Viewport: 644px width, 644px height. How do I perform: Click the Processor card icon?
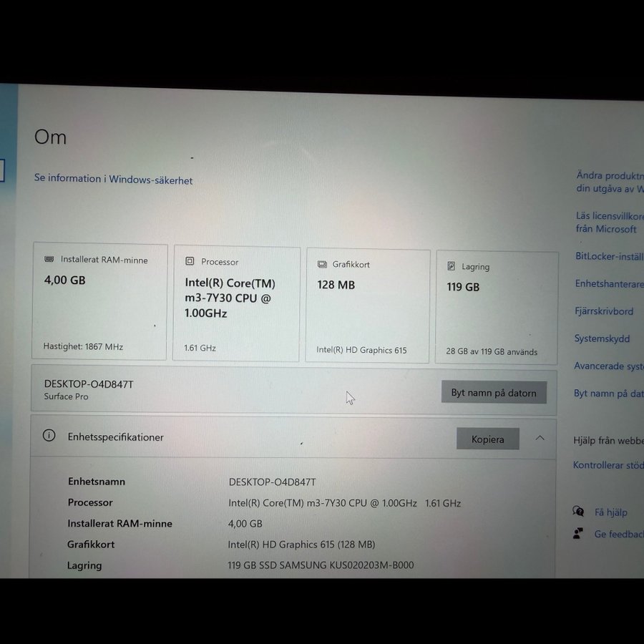[x=190, y=260]
